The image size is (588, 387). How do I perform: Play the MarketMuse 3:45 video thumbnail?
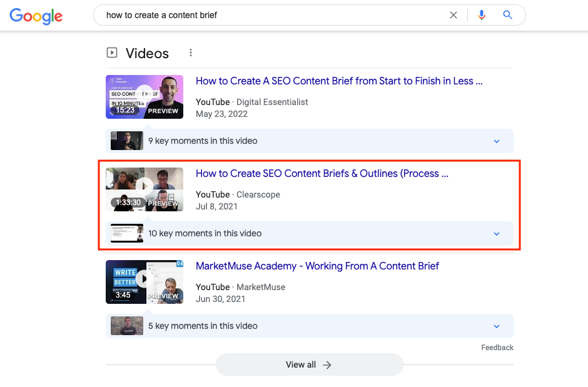144,282
